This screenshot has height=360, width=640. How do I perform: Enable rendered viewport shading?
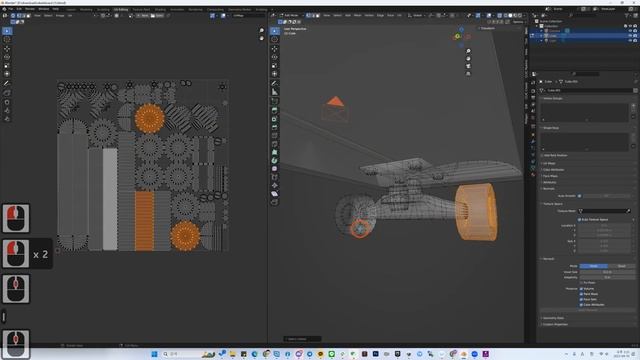520,16
